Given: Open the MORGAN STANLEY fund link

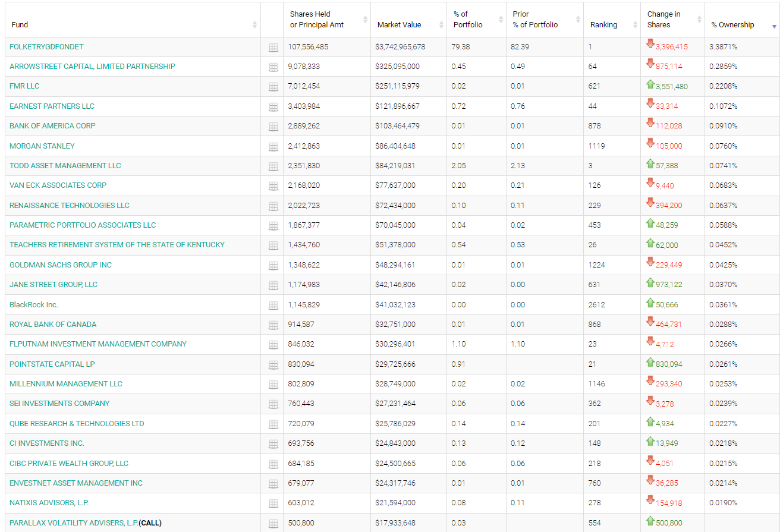Looking at the screenshot, I should [42, 146].
